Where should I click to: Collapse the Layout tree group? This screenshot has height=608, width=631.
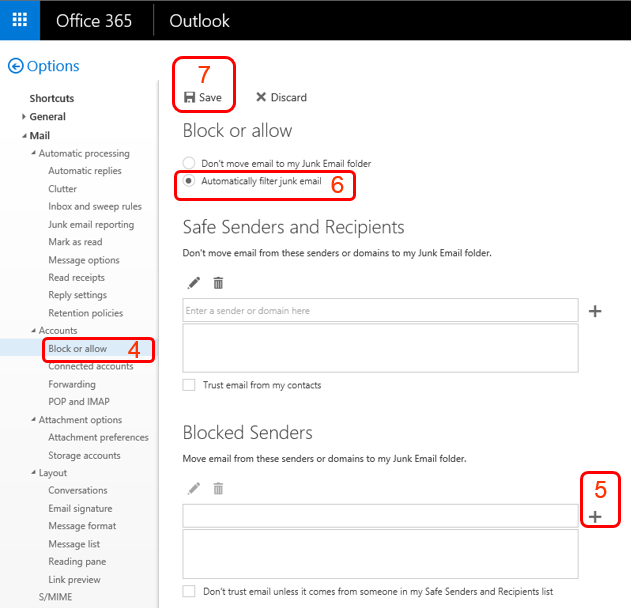click(33, 473)
